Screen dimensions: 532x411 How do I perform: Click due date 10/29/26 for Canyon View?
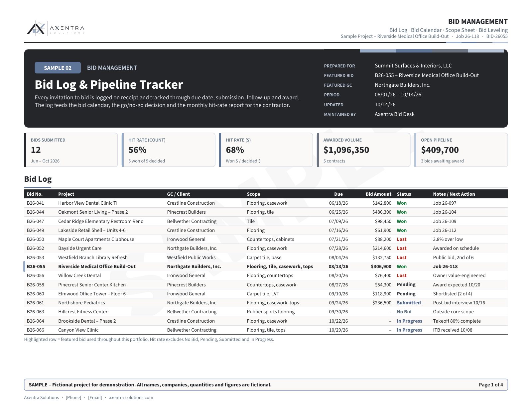click(x=338, y=330)
